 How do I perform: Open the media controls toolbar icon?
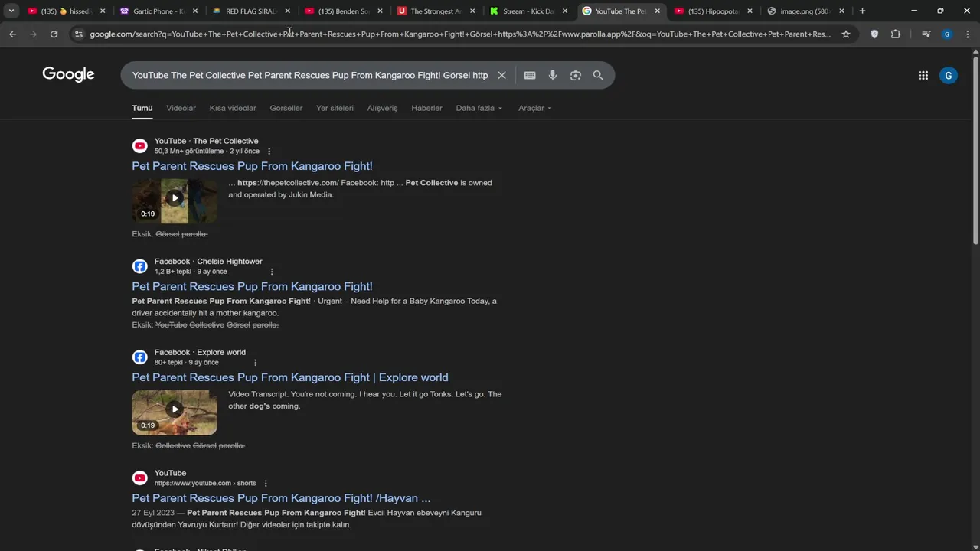click(926, 34)
